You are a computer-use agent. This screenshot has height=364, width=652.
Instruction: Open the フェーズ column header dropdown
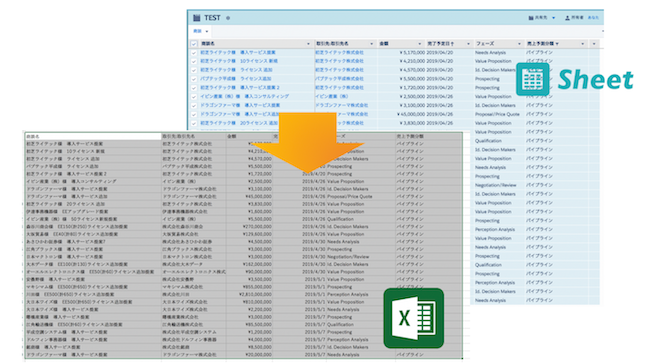(x=519, y=44)
